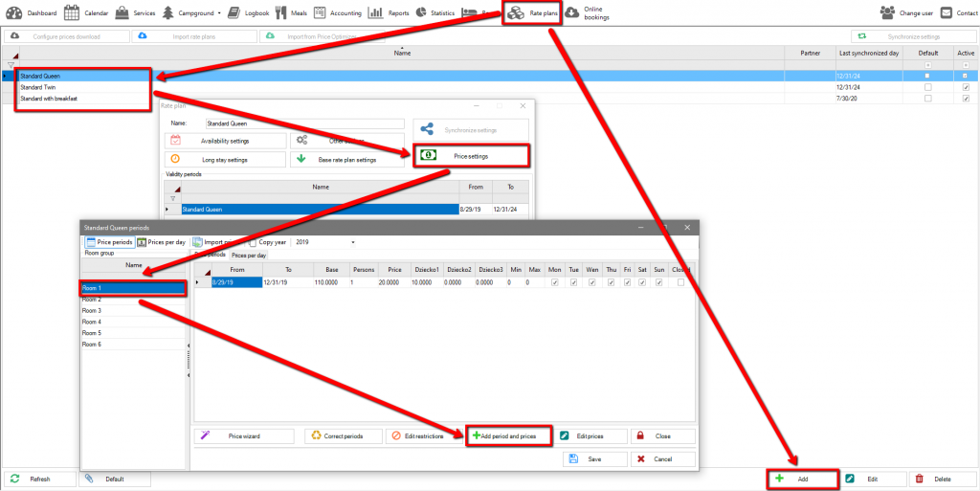Viewport: 980px width, 491px height.
Task: Click the rate plan Name input field
Action: [x=304, y=123]
